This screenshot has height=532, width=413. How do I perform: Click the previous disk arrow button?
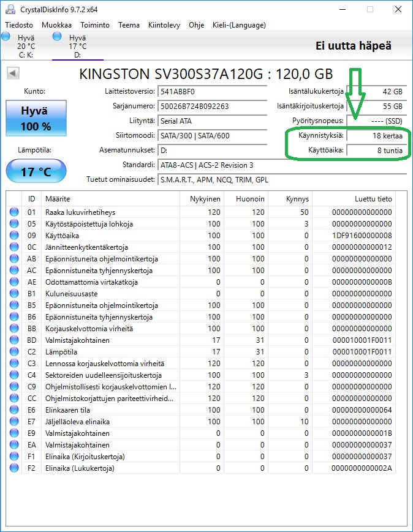point(13,73)
